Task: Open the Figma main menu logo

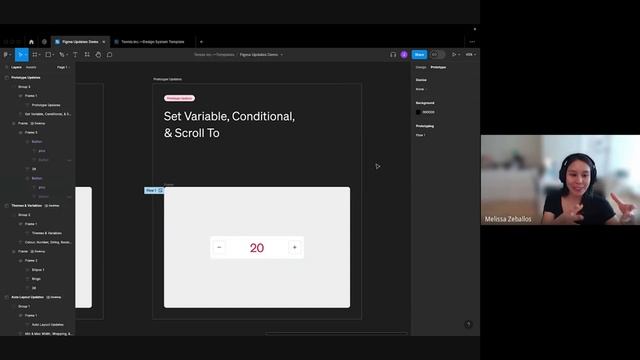Action: point(6,54)
